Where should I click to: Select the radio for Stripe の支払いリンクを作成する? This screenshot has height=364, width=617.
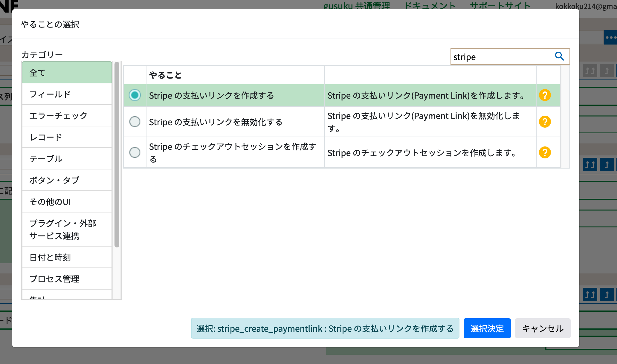pyautogui.click(x=135, y=95)
